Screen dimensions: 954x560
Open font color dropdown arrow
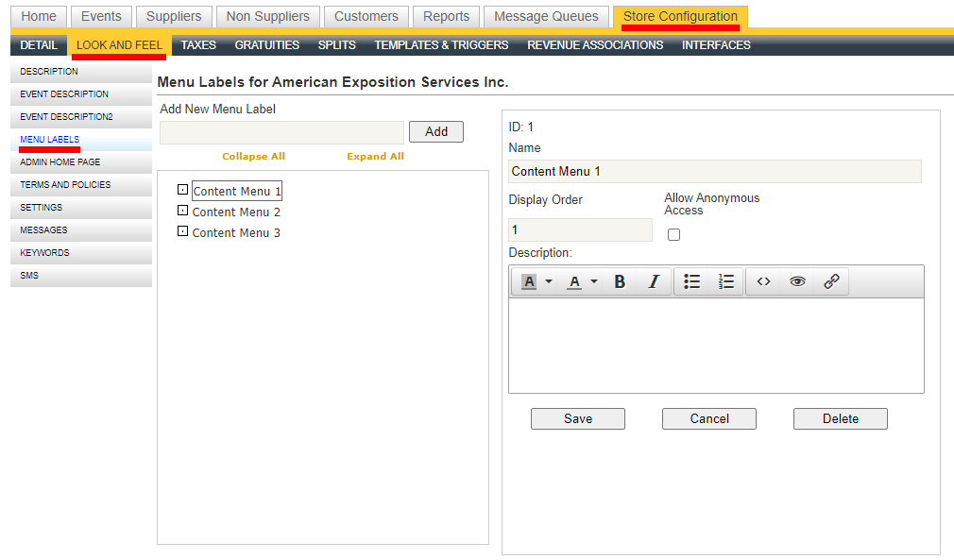pos(594,281)
